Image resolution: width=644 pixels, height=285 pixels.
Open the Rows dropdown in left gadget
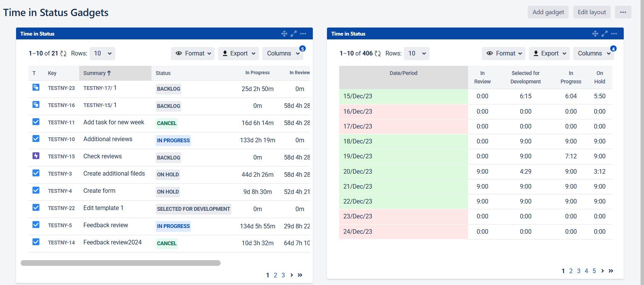coord(102,54)
